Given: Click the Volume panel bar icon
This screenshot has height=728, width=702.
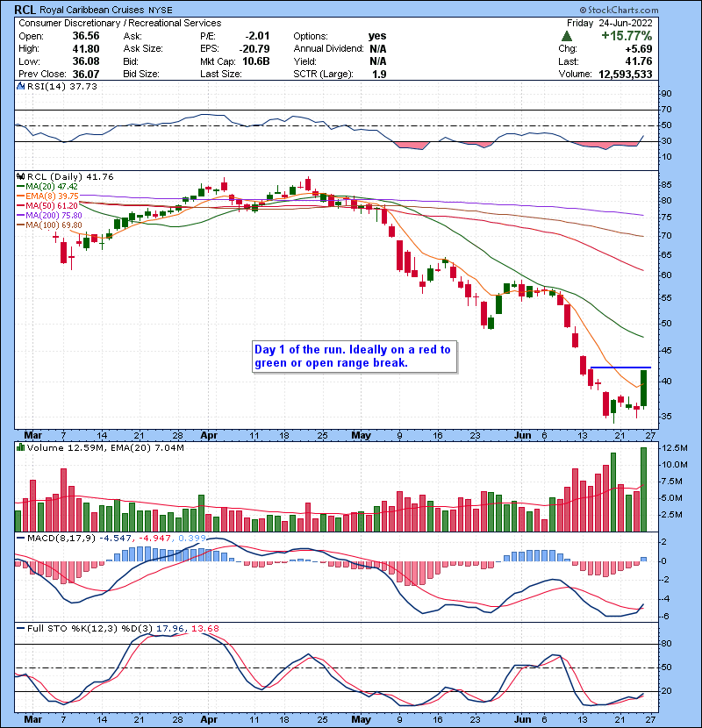Looking at the screenshot, I should (20, 447).
